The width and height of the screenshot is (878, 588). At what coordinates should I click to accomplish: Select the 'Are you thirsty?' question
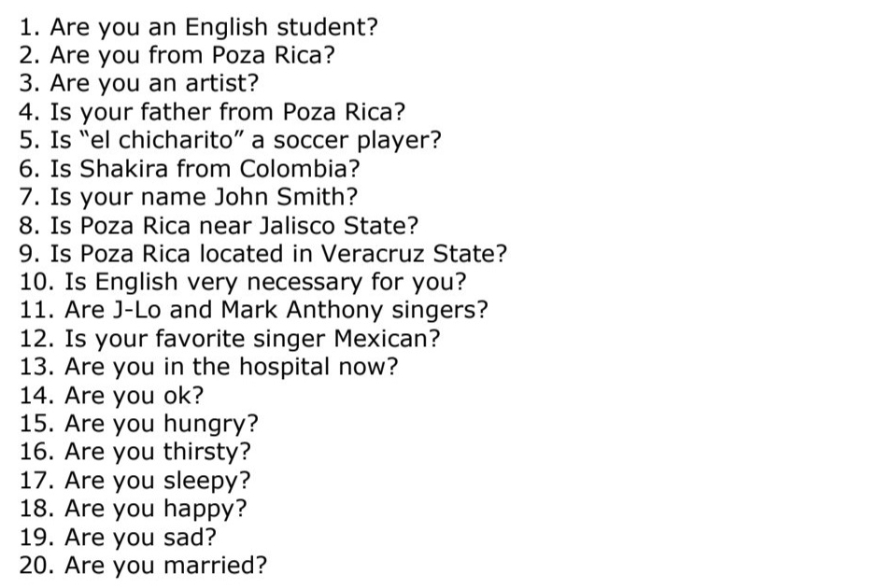coord(135,453)
